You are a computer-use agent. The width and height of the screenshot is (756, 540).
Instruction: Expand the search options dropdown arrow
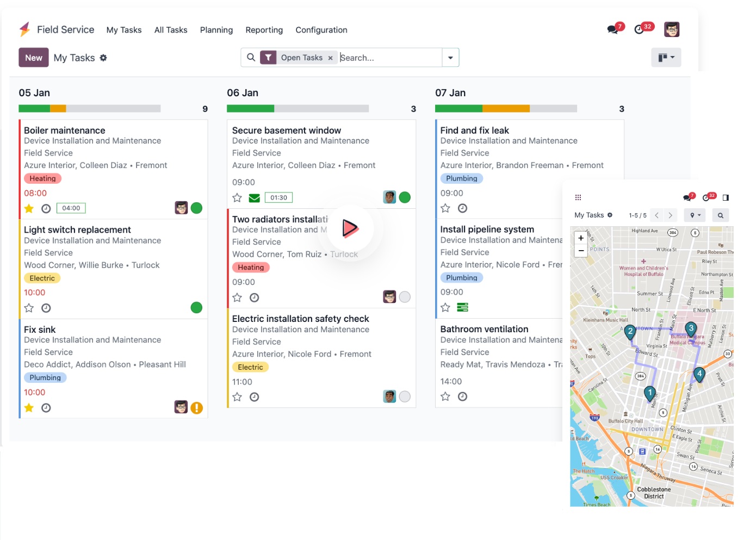450,58
